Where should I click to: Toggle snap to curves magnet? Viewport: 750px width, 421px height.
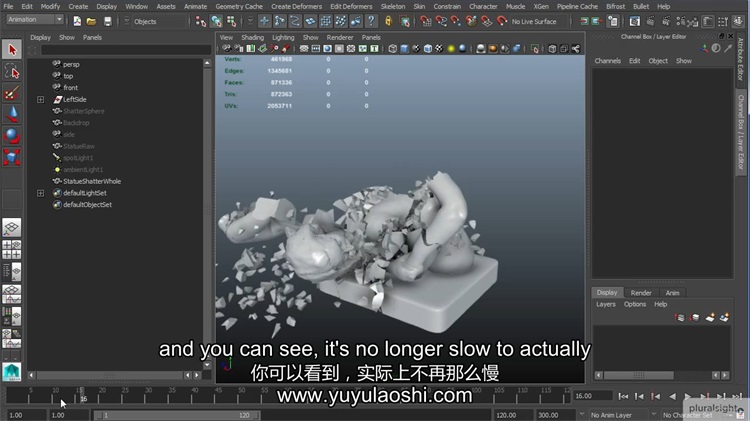point(441,21)
